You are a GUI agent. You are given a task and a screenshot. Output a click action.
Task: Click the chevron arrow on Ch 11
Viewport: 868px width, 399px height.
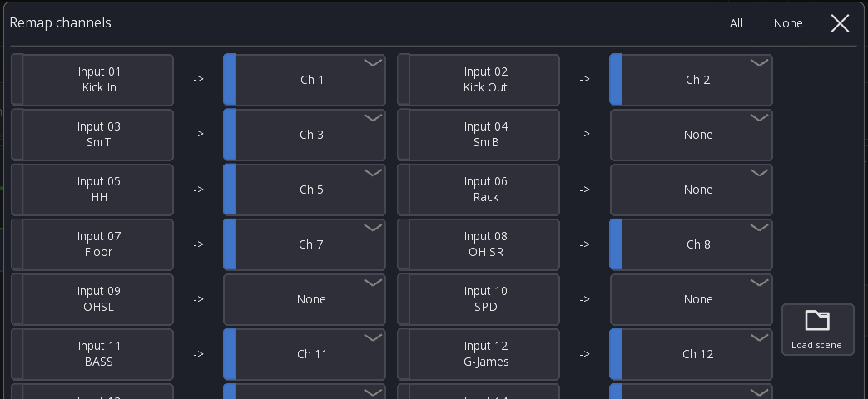pos(373,337)
